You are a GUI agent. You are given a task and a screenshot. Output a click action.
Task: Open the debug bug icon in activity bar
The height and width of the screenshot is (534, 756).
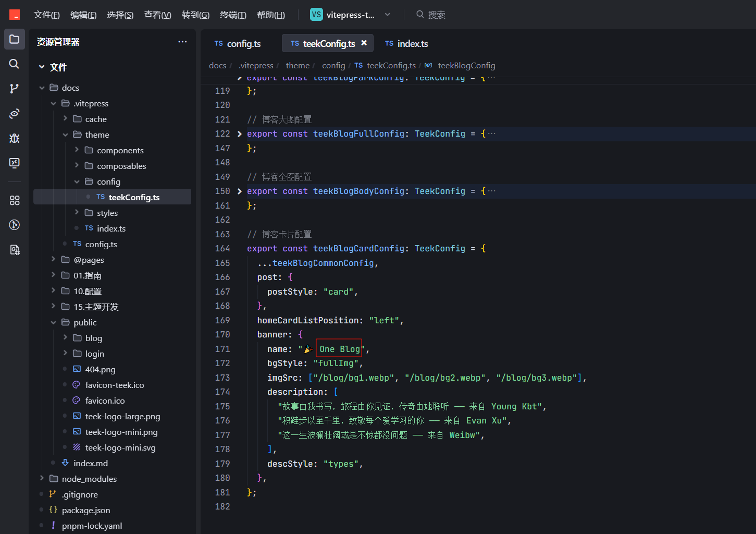click(15, 138)
